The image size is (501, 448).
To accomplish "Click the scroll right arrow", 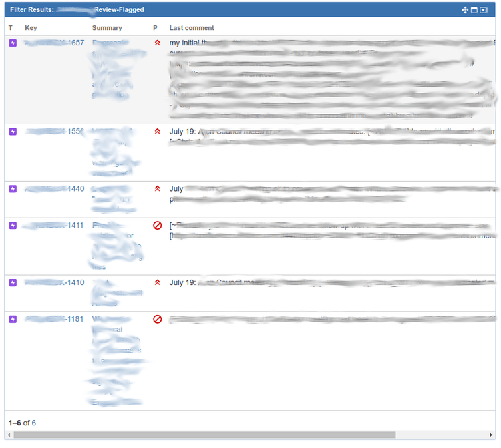I will 491,435.
